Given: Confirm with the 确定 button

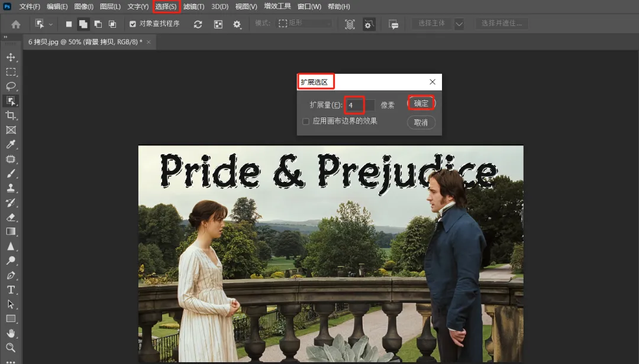Looking at the screenshot, I should click(421, 103).
